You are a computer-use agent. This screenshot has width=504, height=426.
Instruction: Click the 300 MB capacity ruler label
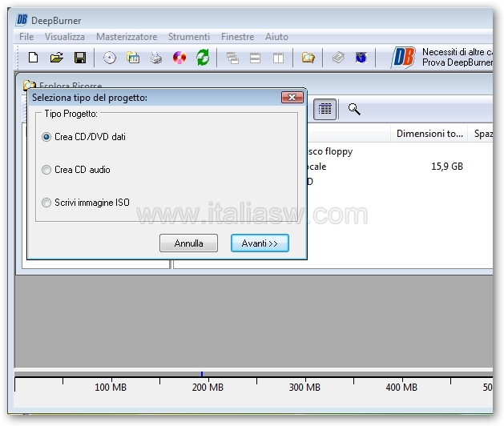(x=304, y=388)
